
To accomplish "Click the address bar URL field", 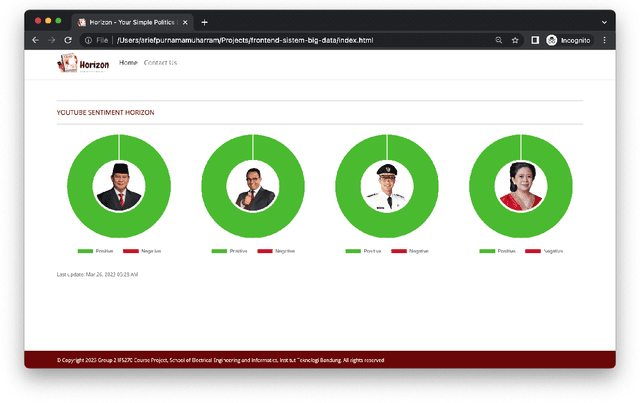I will (x=300, y=40).
